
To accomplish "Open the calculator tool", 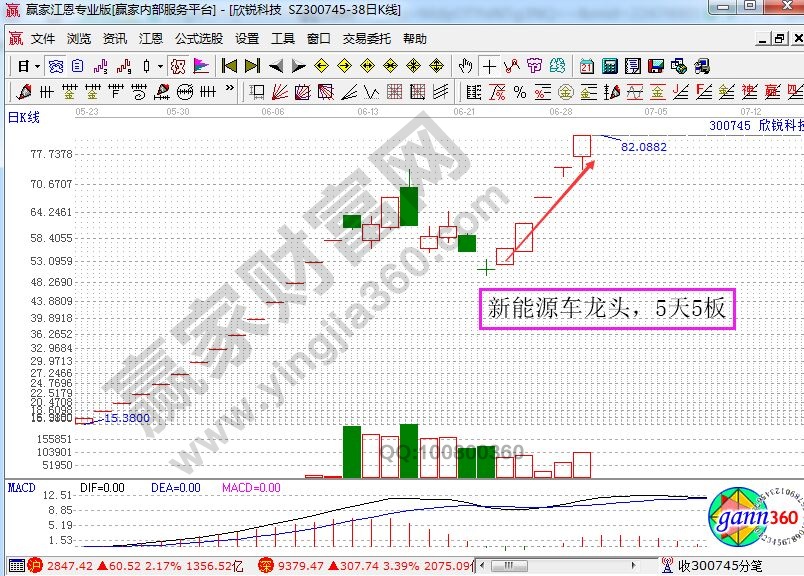I will pos(609,66).
